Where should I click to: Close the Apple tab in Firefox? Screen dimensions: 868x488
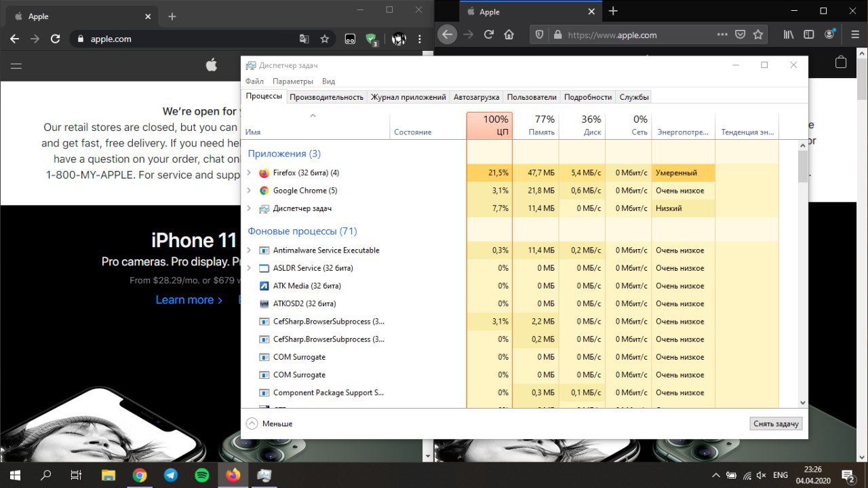tap(591, 12)
